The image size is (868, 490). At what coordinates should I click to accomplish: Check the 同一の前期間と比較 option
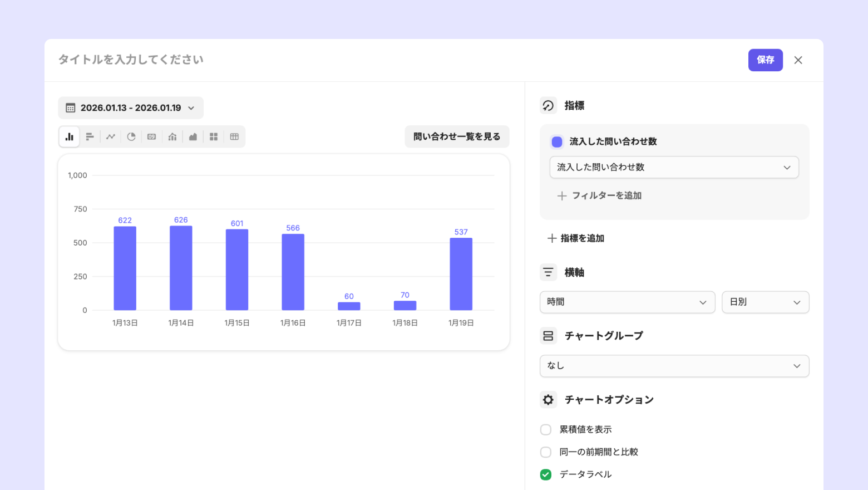(546, 452)
